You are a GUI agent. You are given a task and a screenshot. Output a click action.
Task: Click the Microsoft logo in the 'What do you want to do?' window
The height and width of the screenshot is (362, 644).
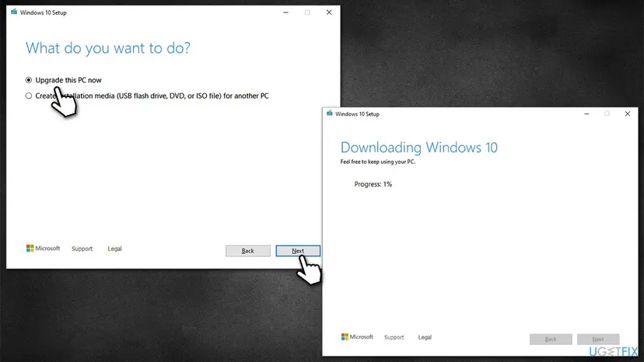click(x=43, y=249)
